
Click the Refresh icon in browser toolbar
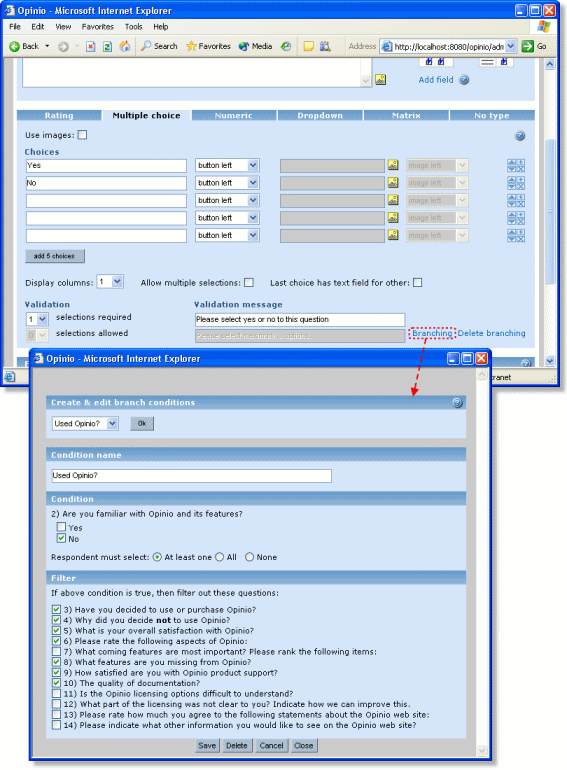tap(108, 47)
